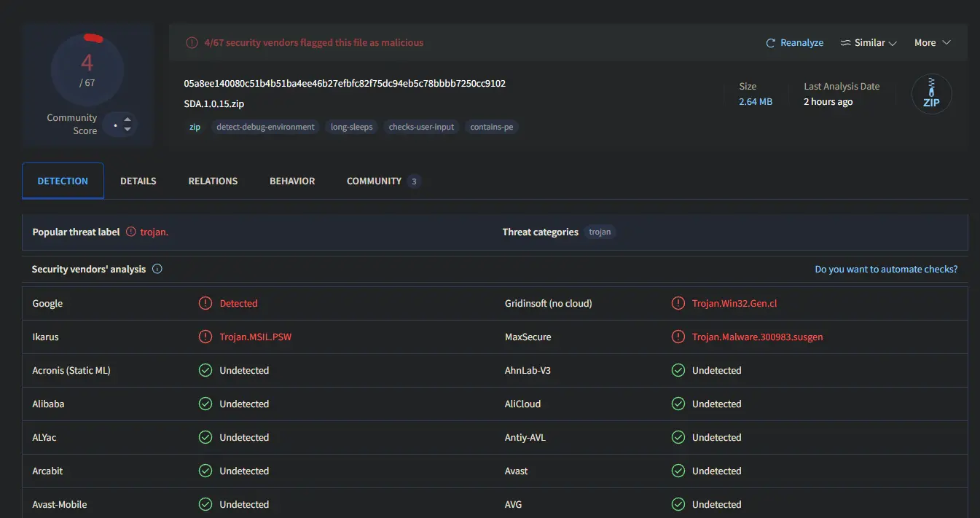Switch to the DETECTION tab

point(63,181)
